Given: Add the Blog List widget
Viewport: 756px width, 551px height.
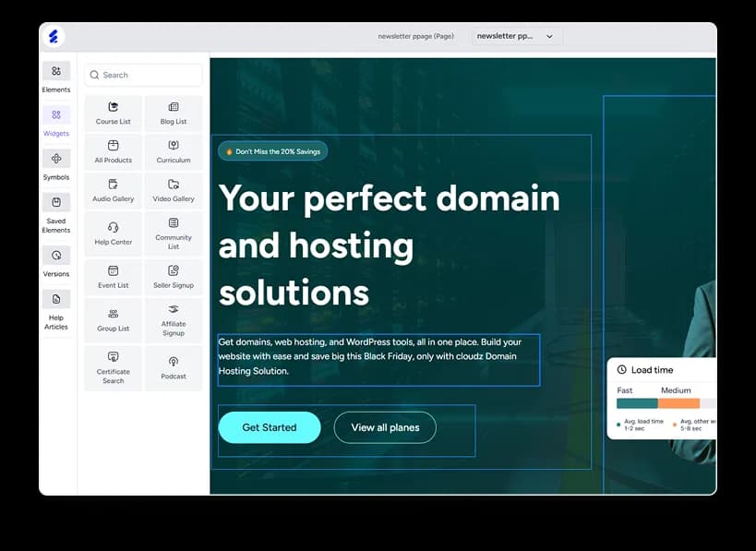Looking at the screenshot, I should point(174,113).
